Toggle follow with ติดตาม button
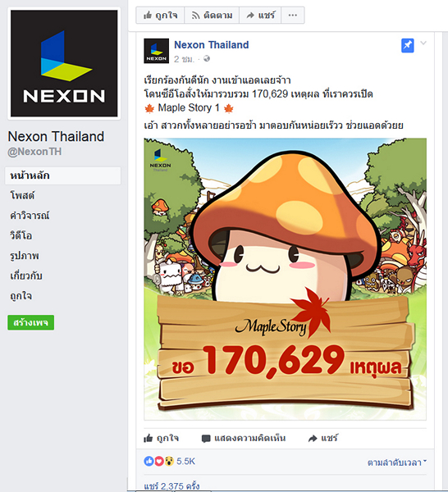448x492 pixels. point(212,15)
